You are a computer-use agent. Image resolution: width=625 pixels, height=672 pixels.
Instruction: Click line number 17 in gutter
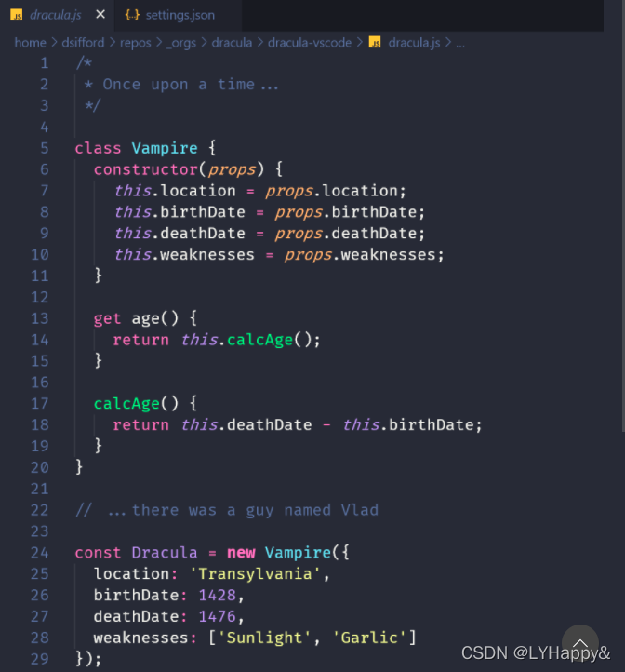point(40,404)
